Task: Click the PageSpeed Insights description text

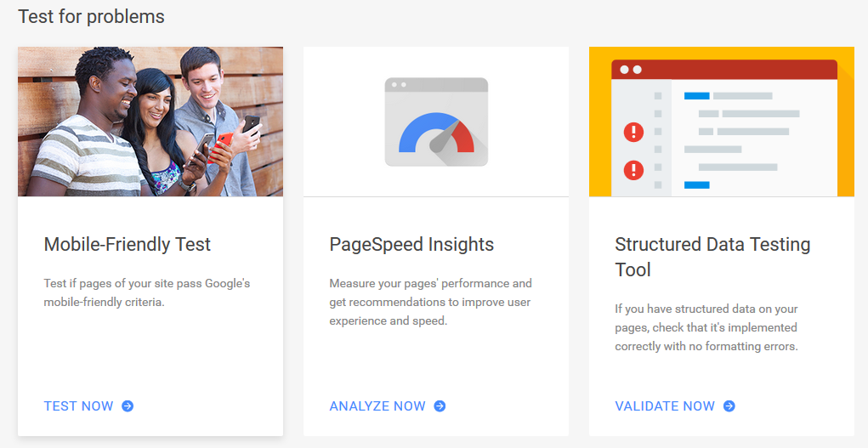Action: click(430, 302)
